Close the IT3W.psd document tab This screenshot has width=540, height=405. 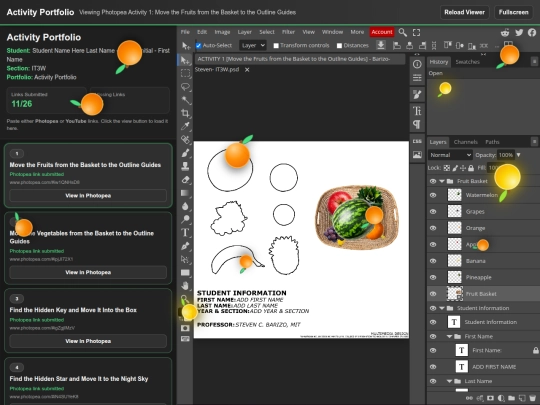[247, 70]
